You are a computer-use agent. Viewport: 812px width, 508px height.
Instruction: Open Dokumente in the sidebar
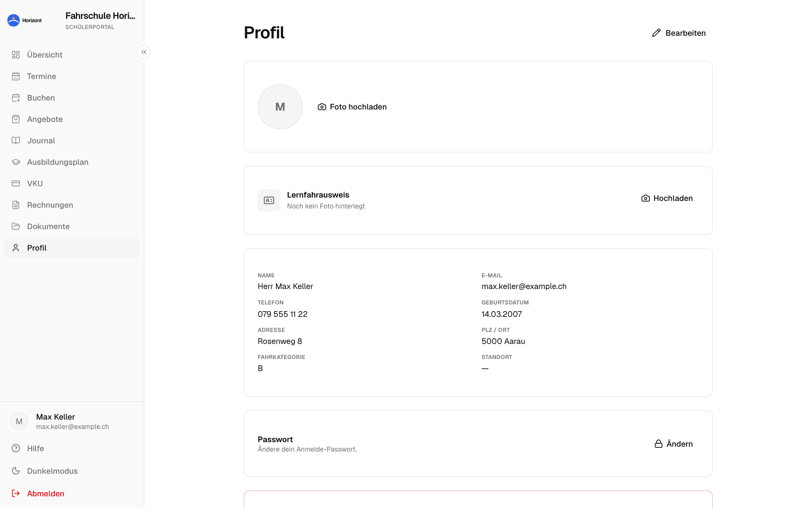point(72,227)
